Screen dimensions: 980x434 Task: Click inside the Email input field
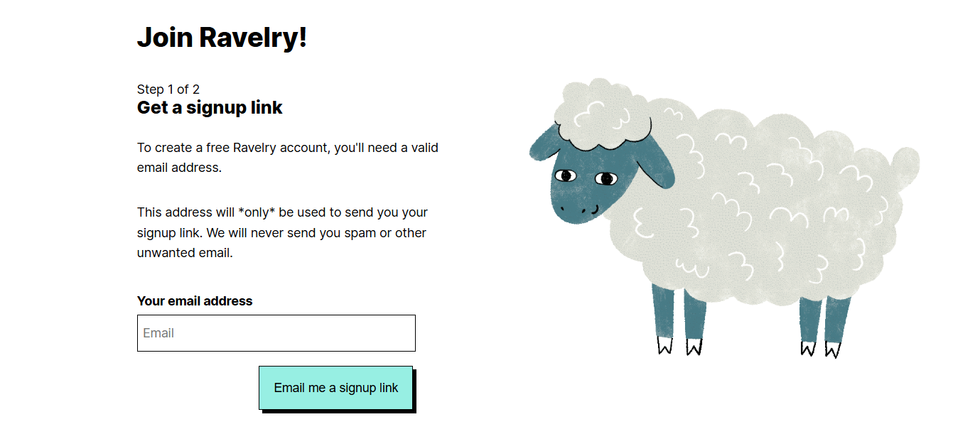tap(276, 332)
